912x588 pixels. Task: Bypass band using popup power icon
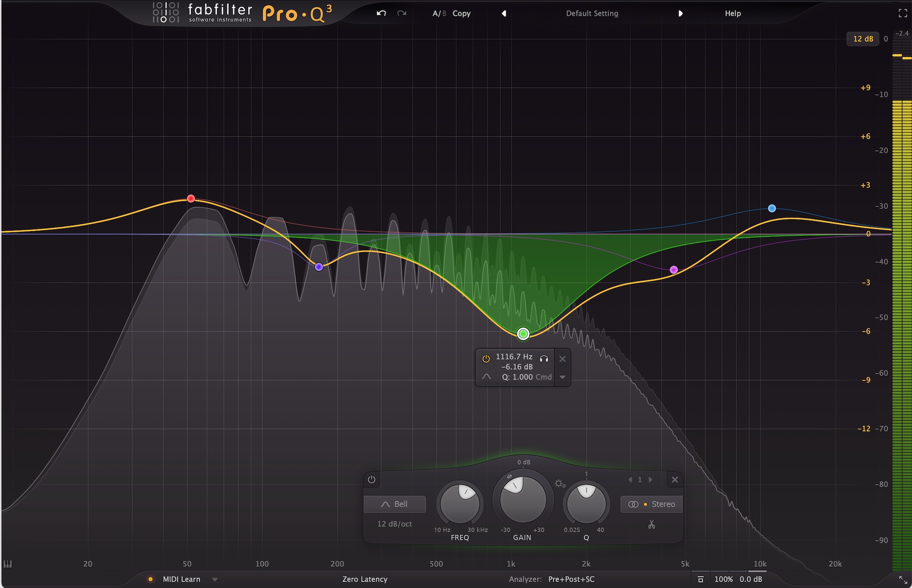(x=486, y=359)
